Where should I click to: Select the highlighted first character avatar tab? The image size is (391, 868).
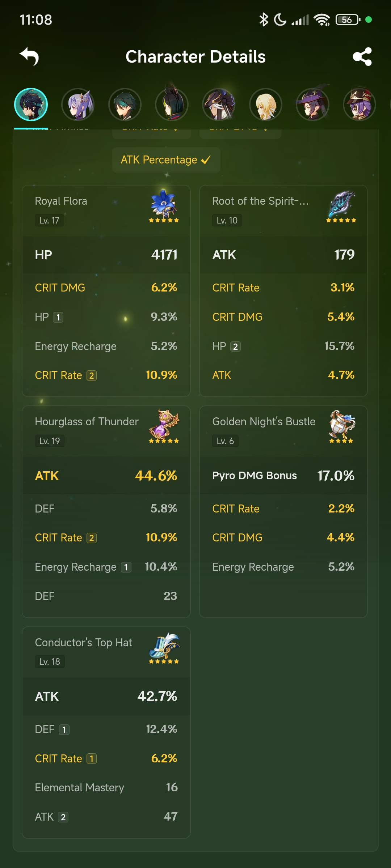coord(31,105)
